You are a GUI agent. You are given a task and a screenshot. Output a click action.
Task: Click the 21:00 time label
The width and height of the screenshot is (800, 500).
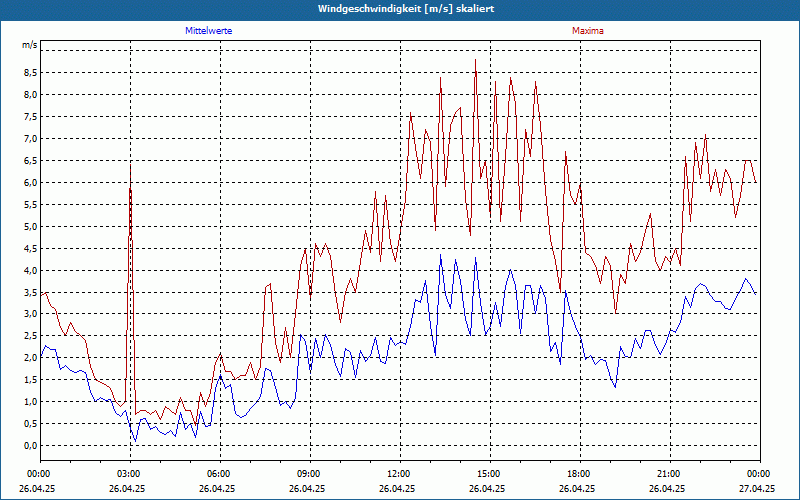670,474
